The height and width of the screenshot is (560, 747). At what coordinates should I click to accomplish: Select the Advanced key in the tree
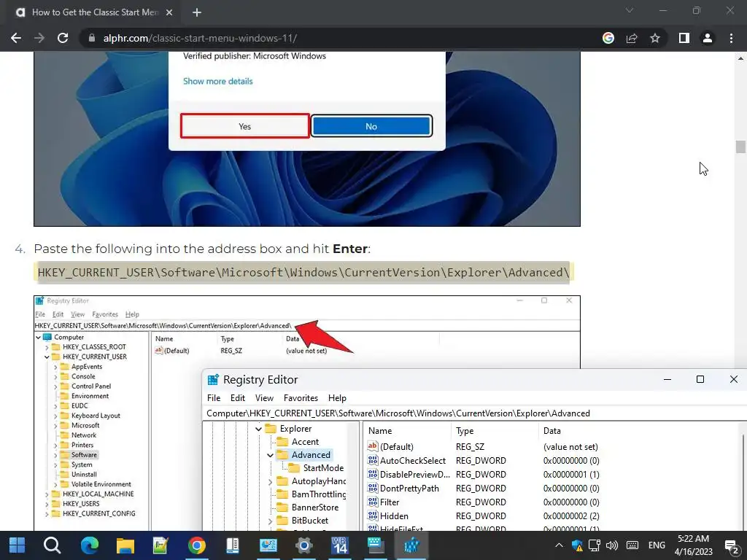coord(311,455)
